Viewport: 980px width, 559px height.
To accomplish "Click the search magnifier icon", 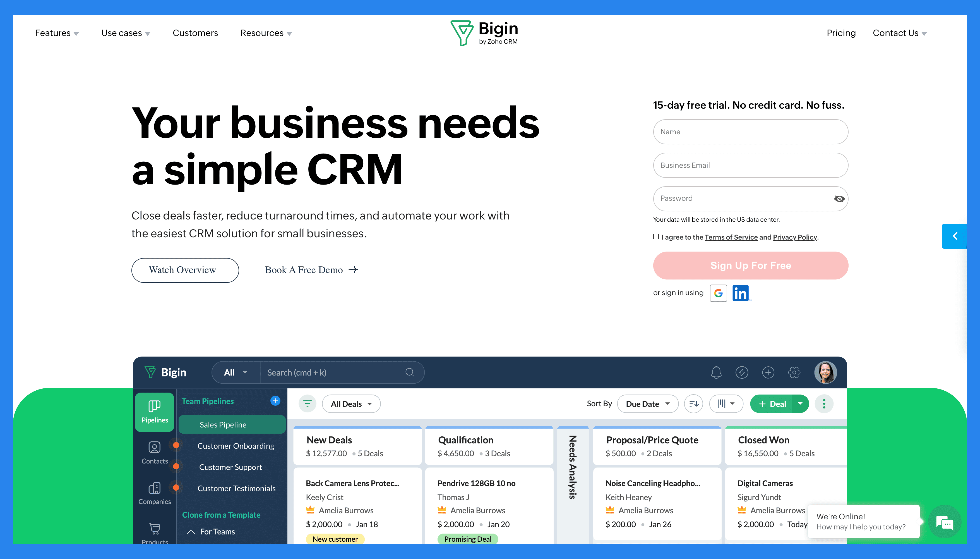I will click(410, 372).
